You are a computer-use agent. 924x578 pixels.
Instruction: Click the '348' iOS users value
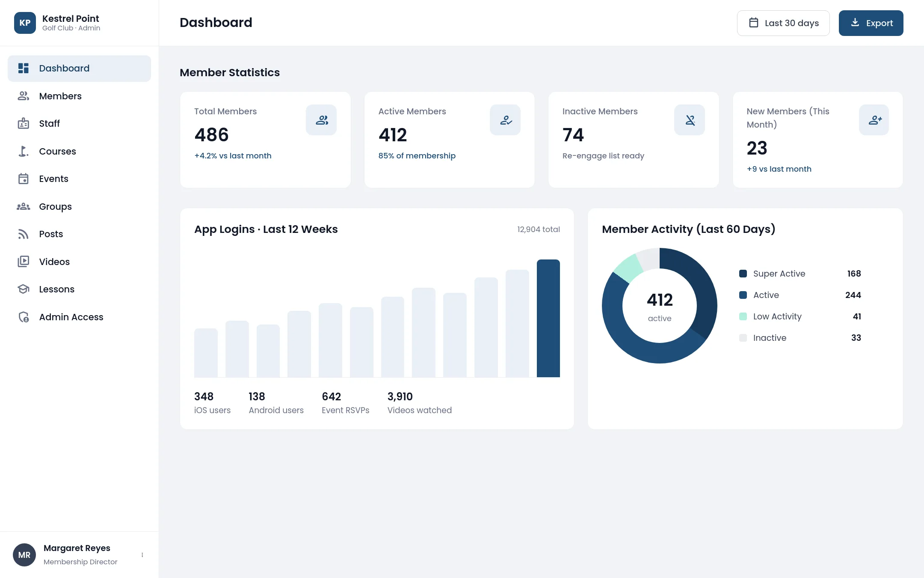click(204, 396)
